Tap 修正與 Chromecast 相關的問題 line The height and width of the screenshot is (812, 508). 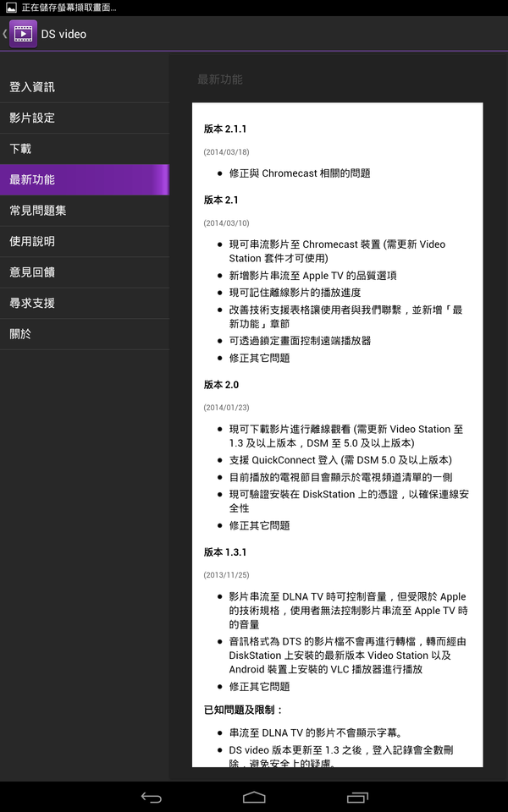coord(300,173)
